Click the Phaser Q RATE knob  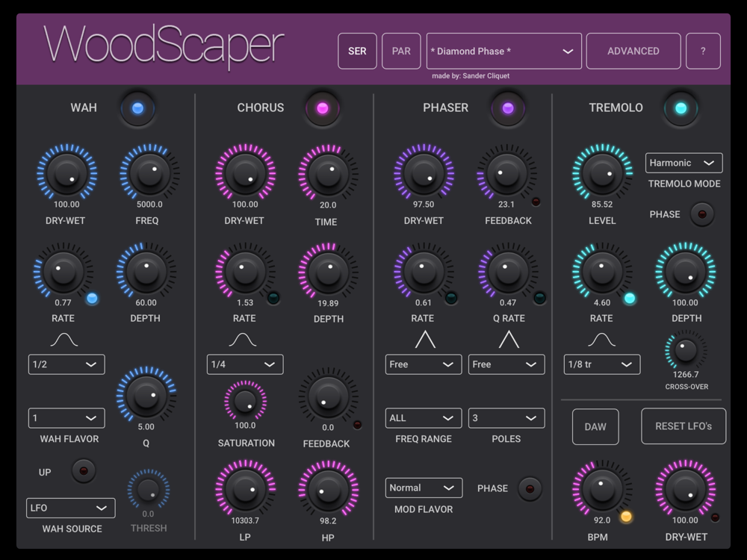[507, 272]
